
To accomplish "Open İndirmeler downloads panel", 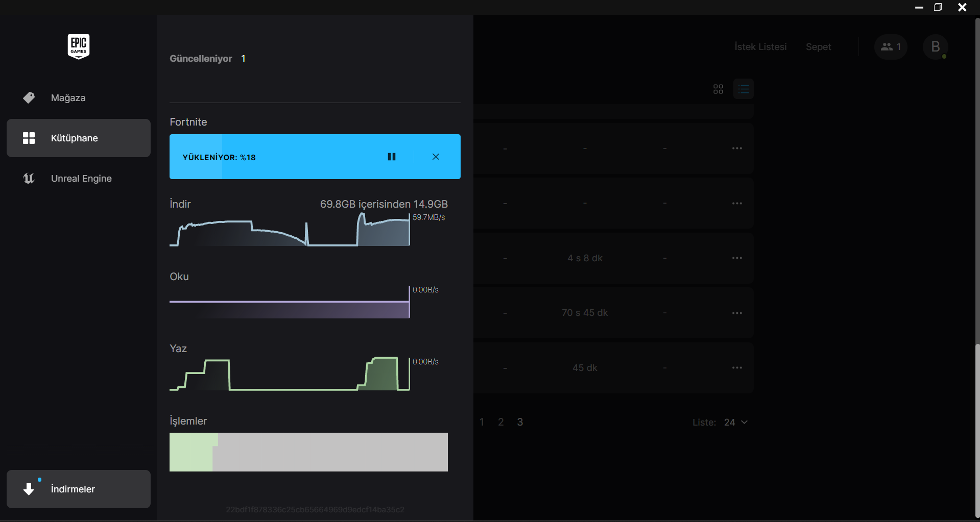I will [79, 489].
